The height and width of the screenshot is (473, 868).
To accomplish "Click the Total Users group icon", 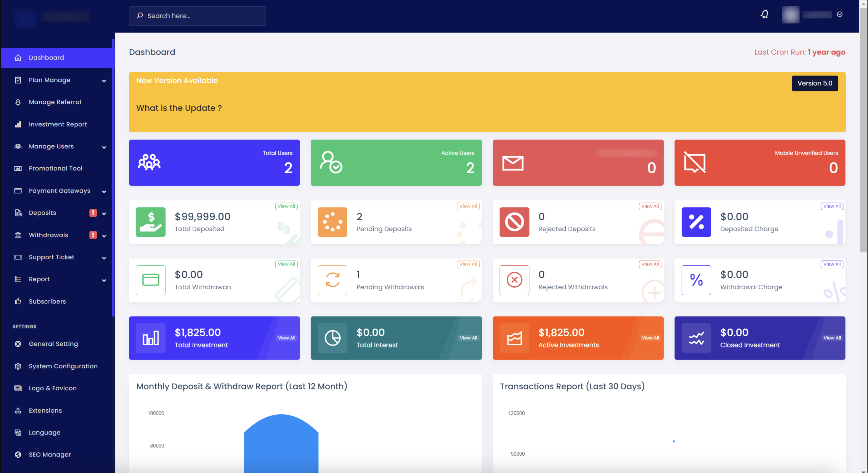I will [x=149, y=162].
